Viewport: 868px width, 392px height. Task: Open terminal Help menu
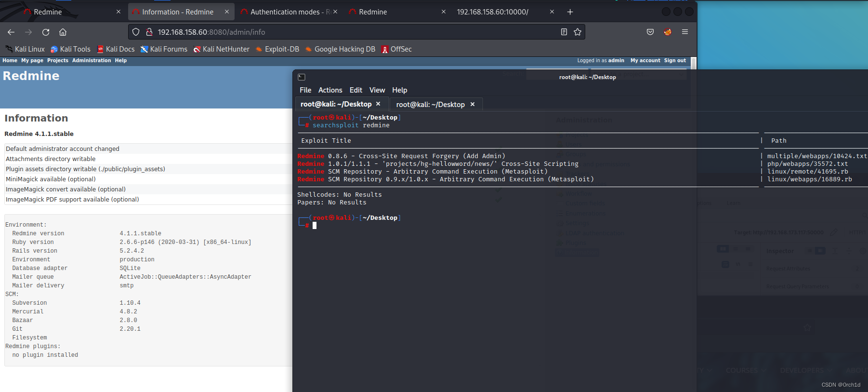[399, 90]
